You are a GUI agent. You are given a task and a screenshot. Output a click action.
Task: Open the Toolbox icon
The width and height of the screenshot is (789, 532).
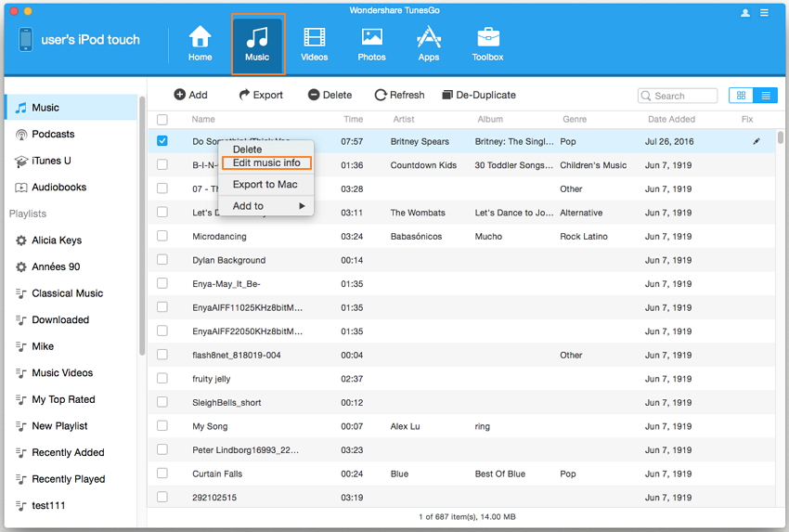point(487,43)
